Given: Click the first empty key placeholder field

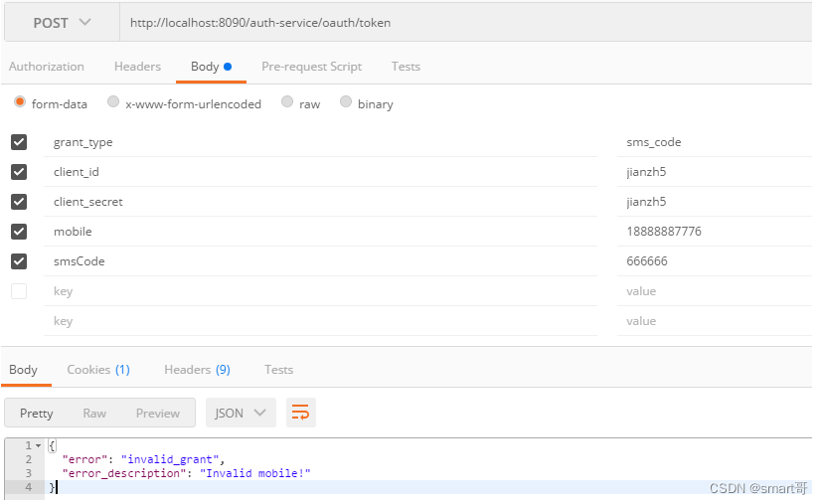Looking at the screenshot, I should [320, 291].
